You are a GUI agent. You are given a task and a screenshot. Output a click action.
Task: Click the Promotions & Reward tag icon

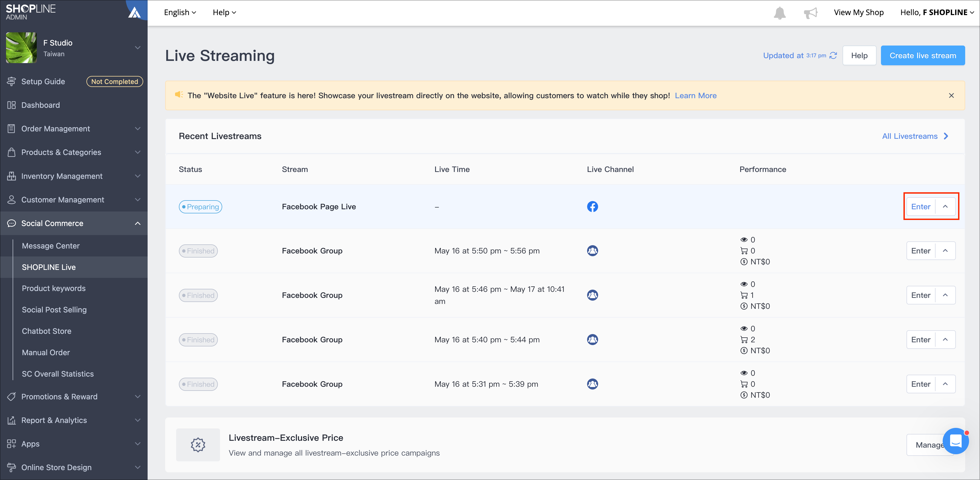point(12,397)
